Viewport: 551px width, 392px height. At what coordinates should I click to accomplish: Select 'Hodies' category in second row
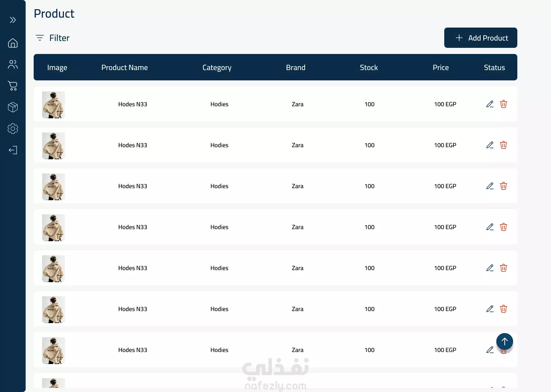pos(219,145)
